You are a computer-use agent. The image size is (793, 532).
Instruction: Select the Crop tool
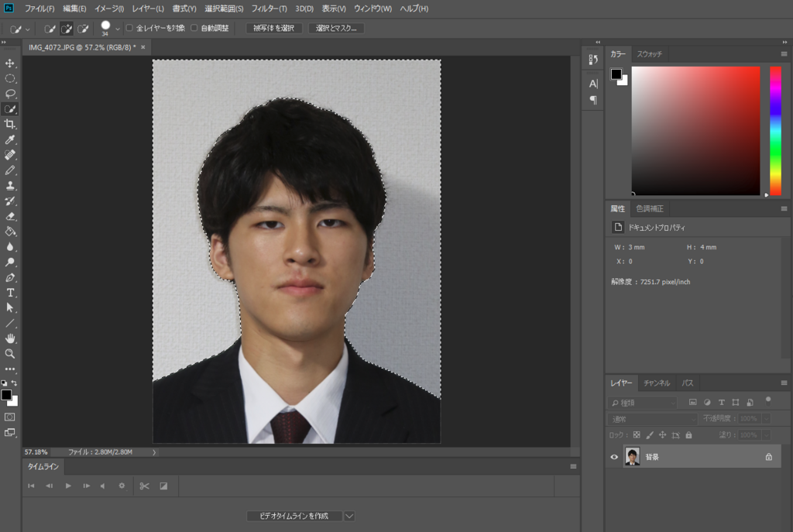[x=9, y=124]
